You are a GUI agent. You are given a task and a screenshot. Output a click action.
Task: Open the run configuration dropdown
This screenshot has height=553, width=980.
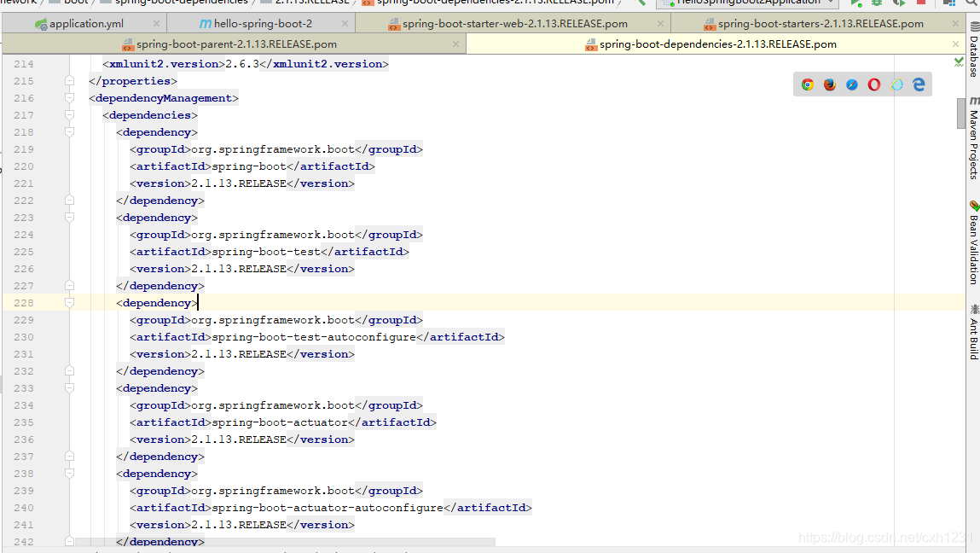(748, 3)
